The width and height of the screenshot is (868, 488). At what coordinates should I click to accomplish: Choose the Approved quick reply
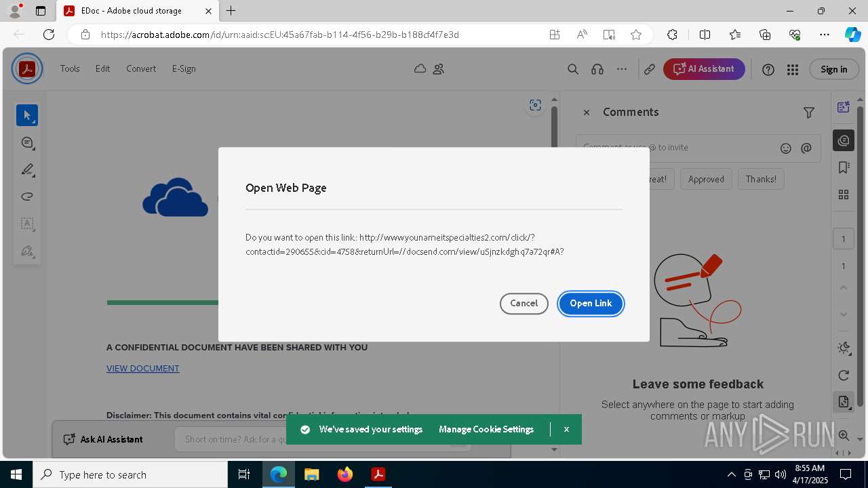pos(706,179)
